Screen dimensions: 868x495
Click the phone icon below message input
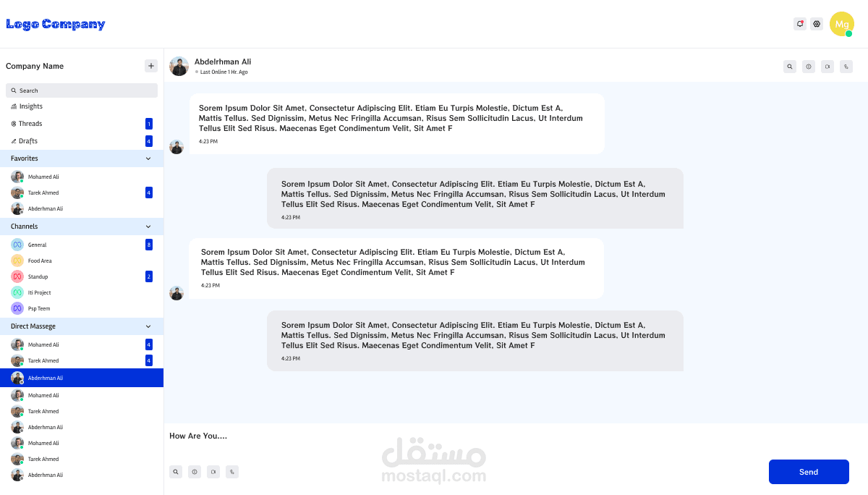(x=232, y=472)
